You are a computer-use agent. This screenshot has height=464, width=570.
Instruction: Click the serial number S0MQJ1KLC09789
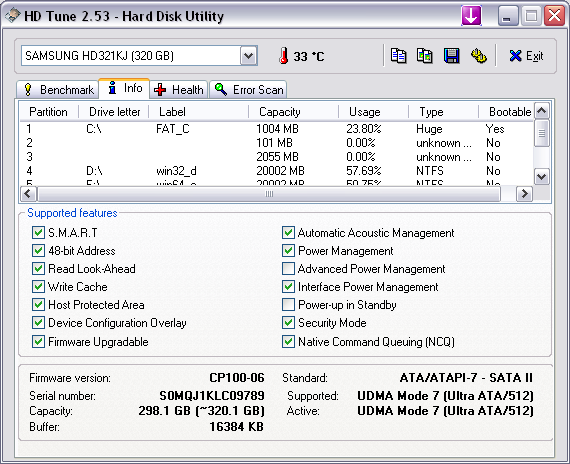[212, 395]
